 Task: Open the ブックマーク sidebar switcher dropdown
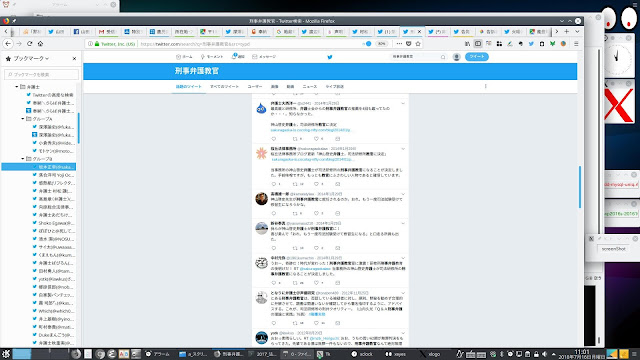(31, 59)
